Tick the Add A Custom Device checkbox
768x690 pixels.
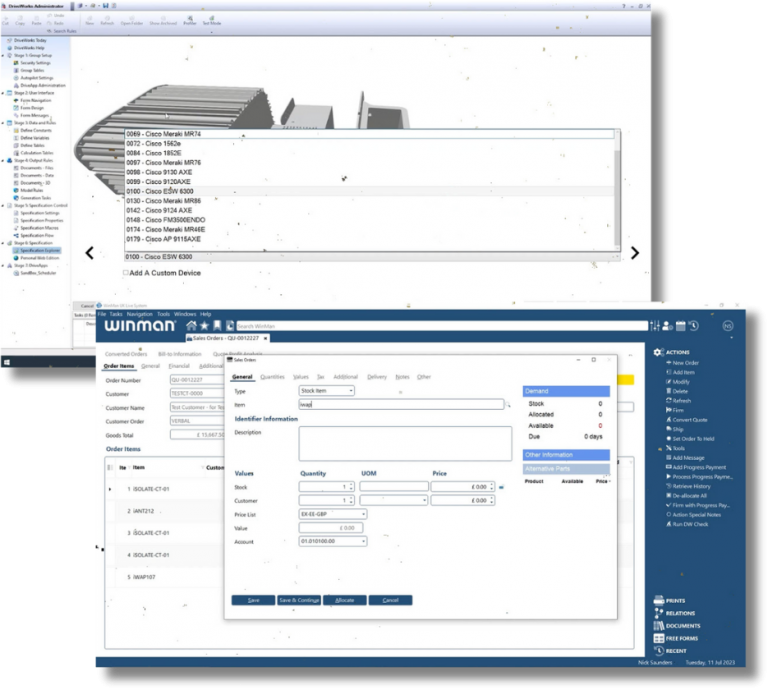coord(126,272)
